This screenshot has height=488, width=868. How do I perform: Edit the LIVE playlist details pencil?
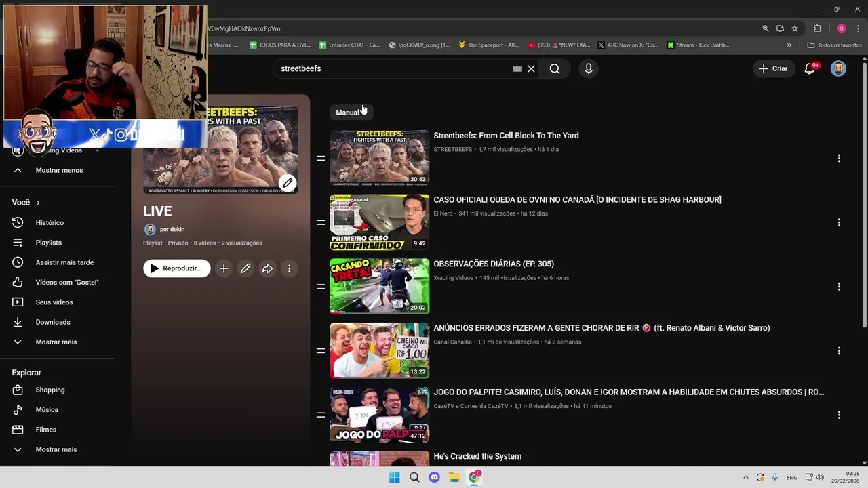coord(245,268)
